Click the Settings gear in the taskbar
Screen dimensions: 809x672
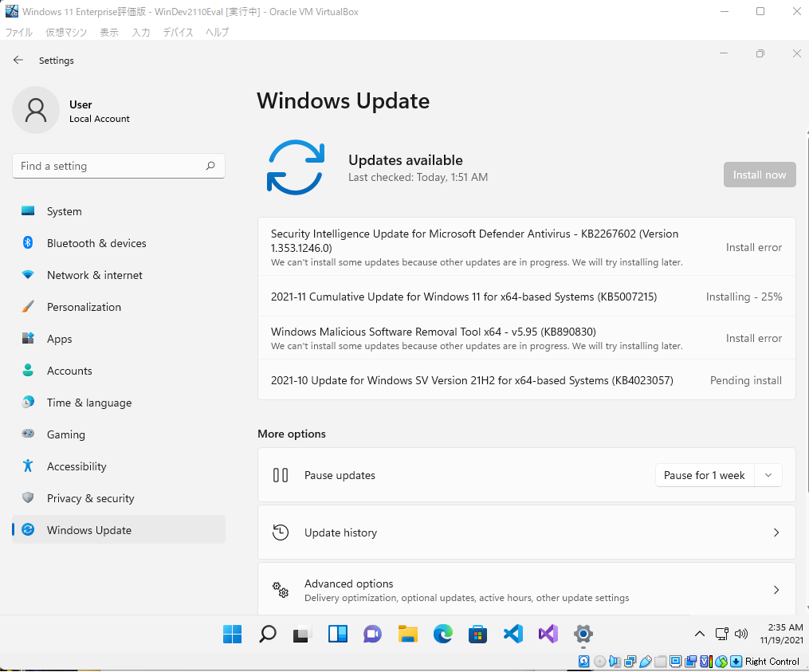coord(583,634)
